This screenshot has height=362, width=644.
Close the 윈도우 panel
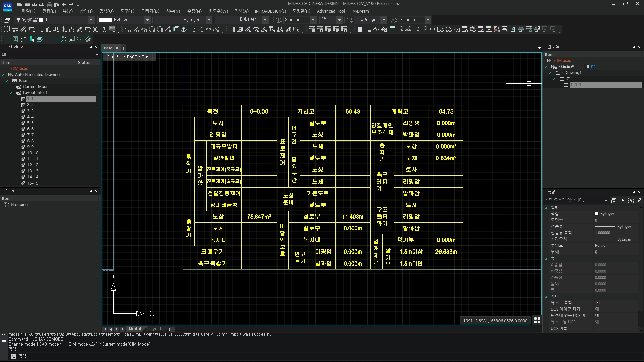coord(639,47)
